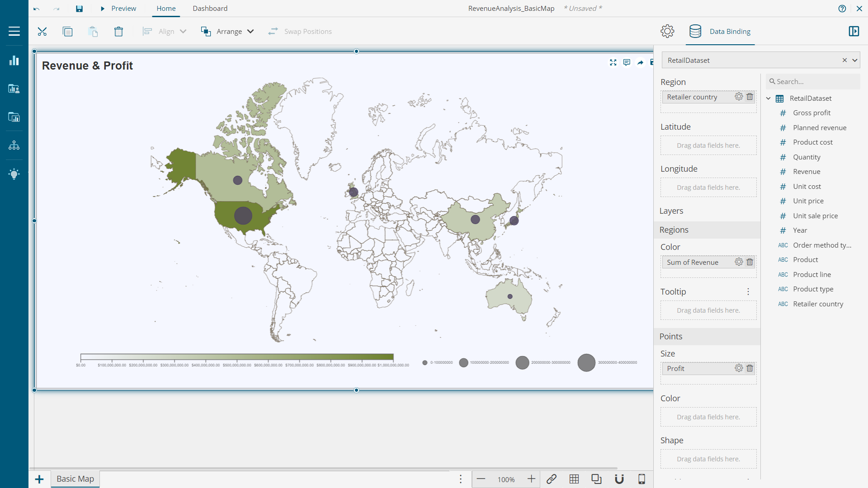Select the Copy tool in toolbar
Viewport: 868px width, 488px height.
point(67,32)
